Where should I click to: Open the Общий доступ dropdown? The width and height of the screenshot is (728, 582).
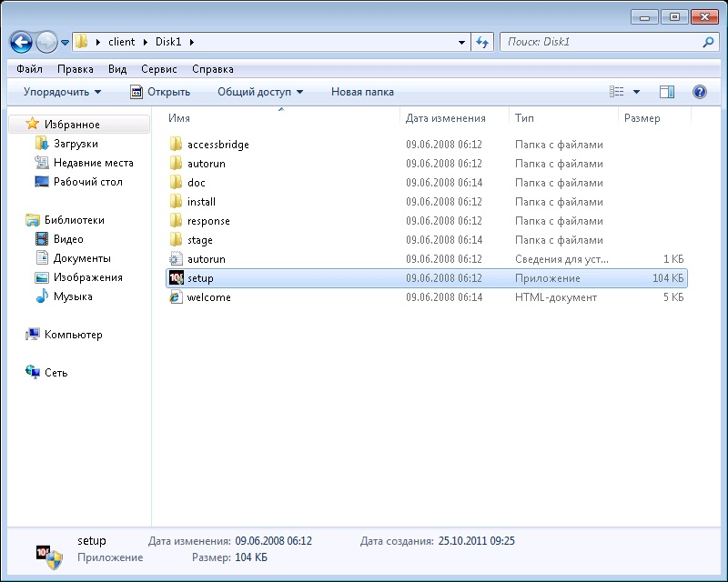(260, 92)
